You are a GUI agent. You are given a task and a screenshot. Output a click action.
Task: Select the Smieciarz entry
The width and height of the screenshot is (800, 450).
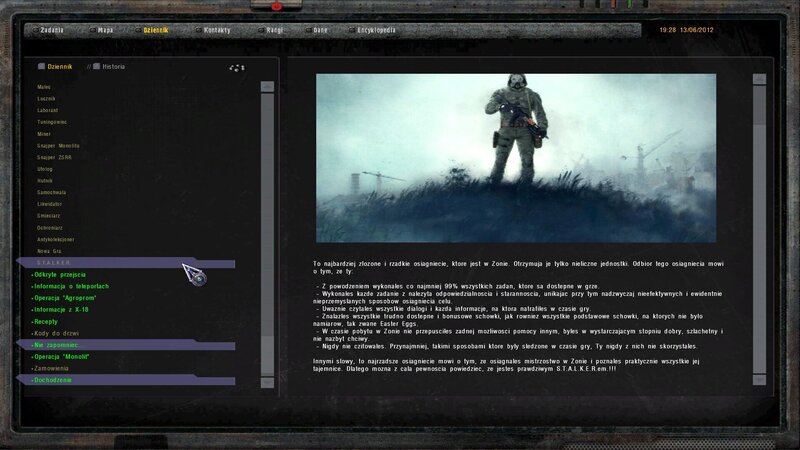48,216
